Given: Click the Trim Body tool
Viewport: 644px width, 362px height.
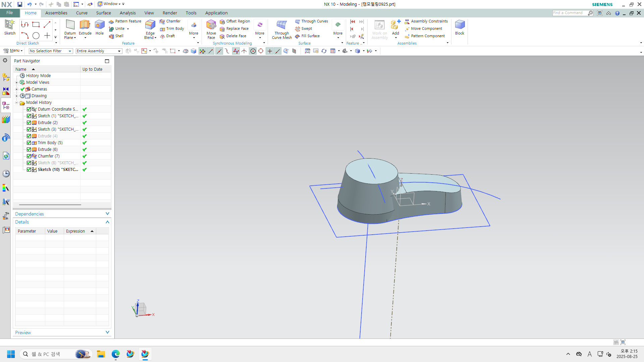Looking at the screenshot, I should click(175, 28).
